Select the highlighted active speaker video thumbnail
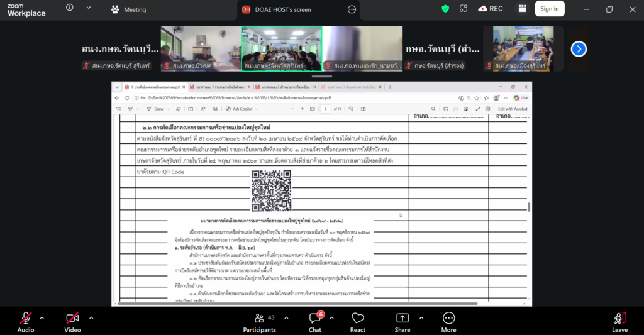644x335 pixels. coord(282,49)
